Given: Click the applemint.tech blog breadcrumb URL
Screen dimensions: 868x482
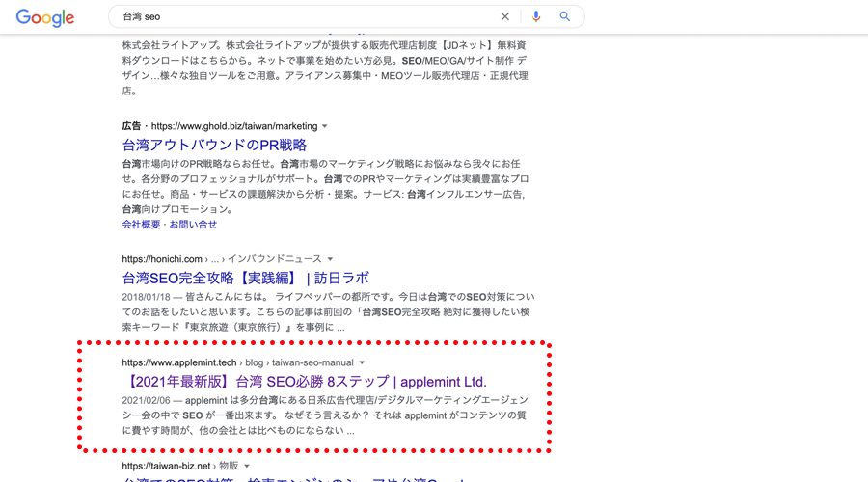Looking at the screenshot, I should (x=237, y=362).
